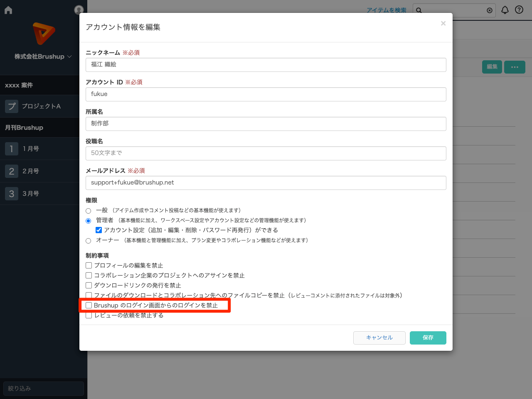The image size is (532, 399).
Task: Select the プロジェクトA project icon
Action: click(x=12, y=106)
